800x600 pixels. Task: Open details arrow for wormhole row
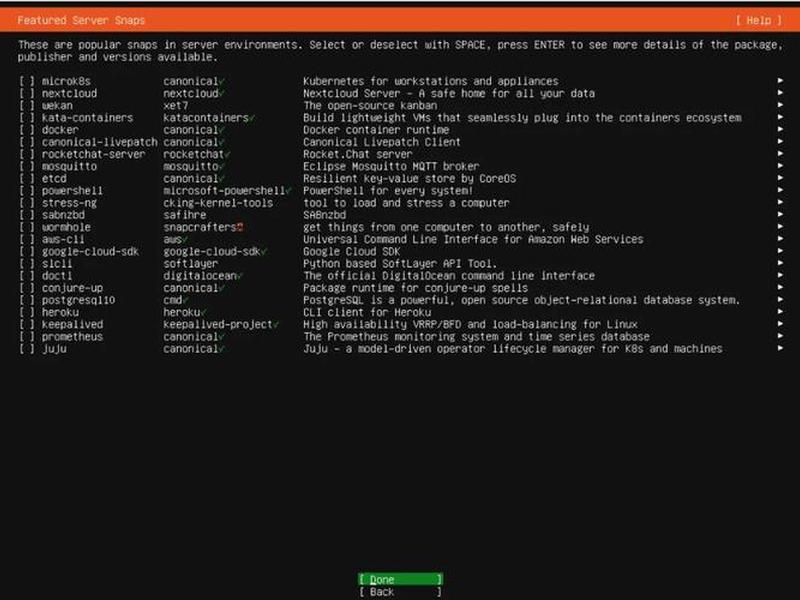[780, 227]
